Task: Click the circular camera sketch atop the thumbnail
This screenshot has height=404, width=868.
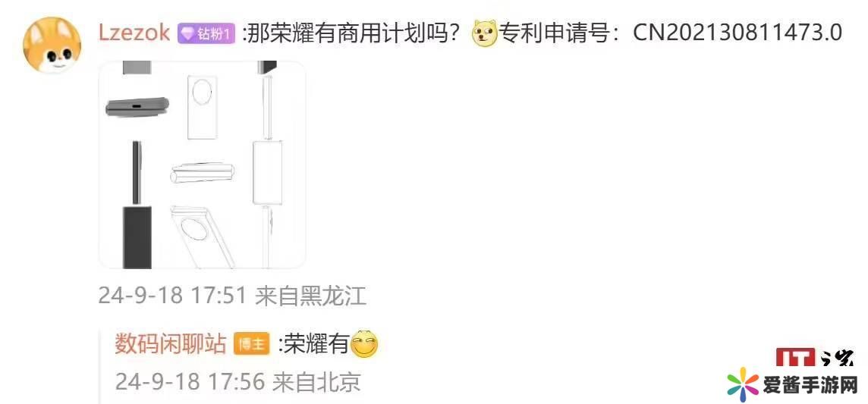Action: tap(201, 89)
